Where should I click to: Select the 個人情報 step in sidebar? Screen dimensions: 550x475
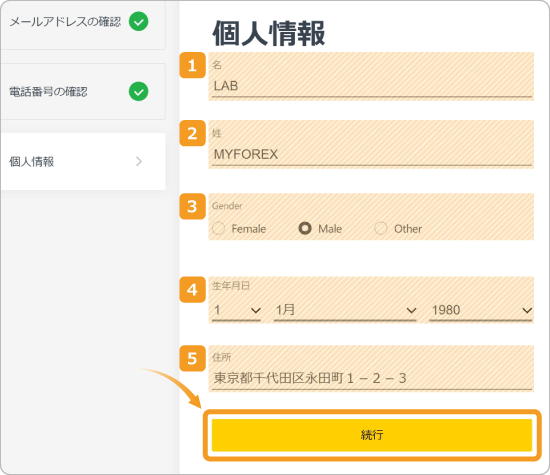tap(83, 161)
